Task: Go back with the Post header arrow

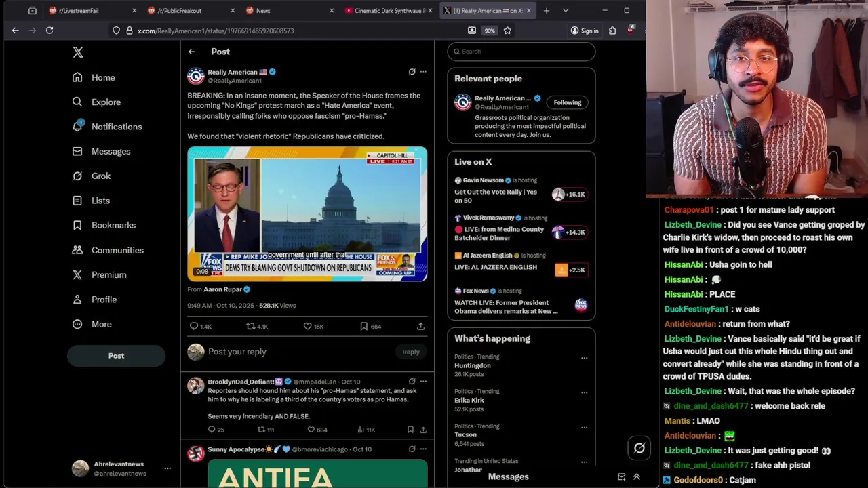Action: click(x=192, y=52)
